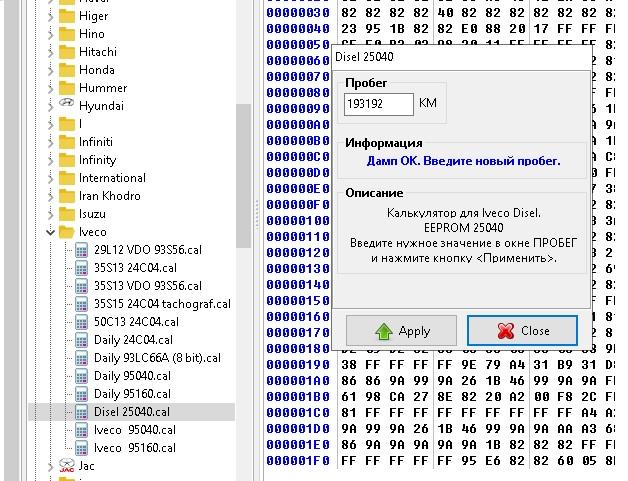Click hex offset 00000190
This screenshot has width=628, height=481.
[298, 365]
